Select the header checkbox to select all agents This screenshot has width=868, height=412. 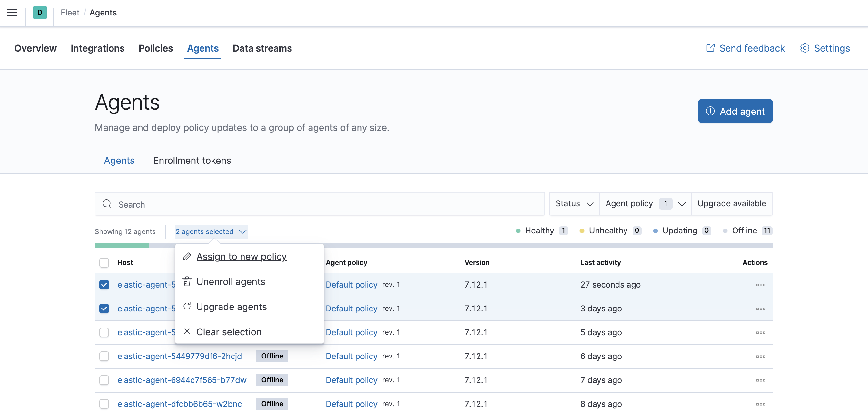point(104,262)
